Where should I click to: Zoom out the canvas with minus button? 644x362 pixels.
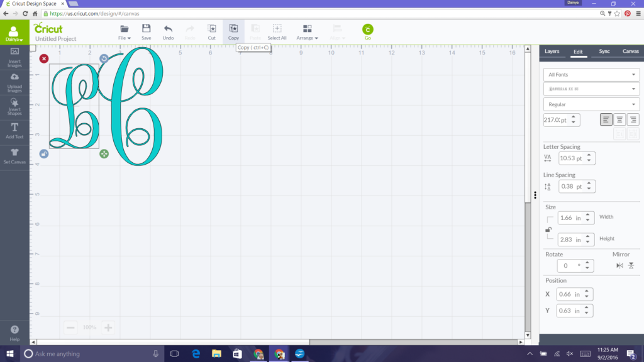tap(70, 327)
